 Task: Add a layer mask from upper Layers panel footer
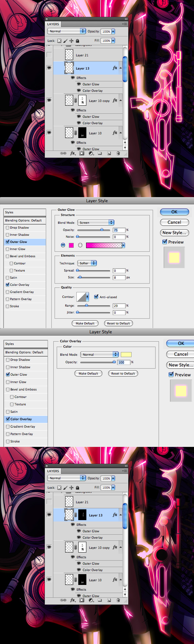pyautogui.click(x=82, y=153)
